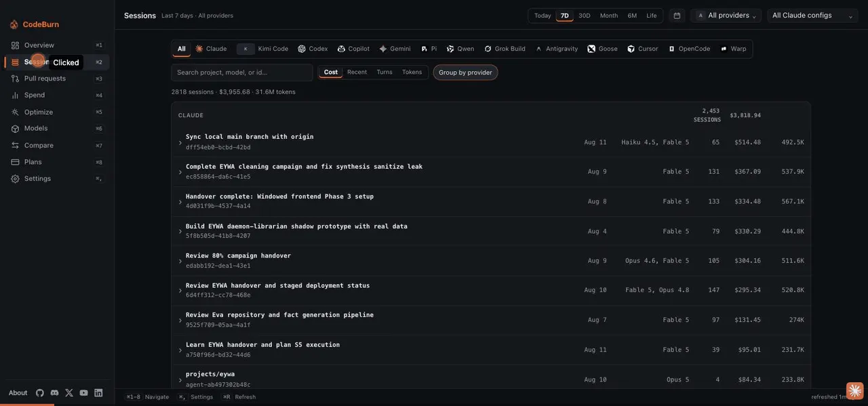
Task: Open the Discord link icon
Action: click(x=54, y=393)
